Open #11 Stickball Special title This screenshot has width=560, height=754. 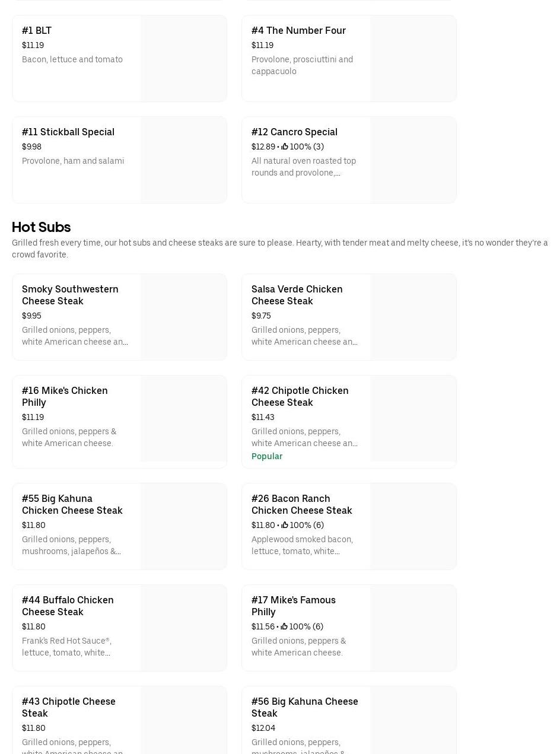click(x=68, y=132)
